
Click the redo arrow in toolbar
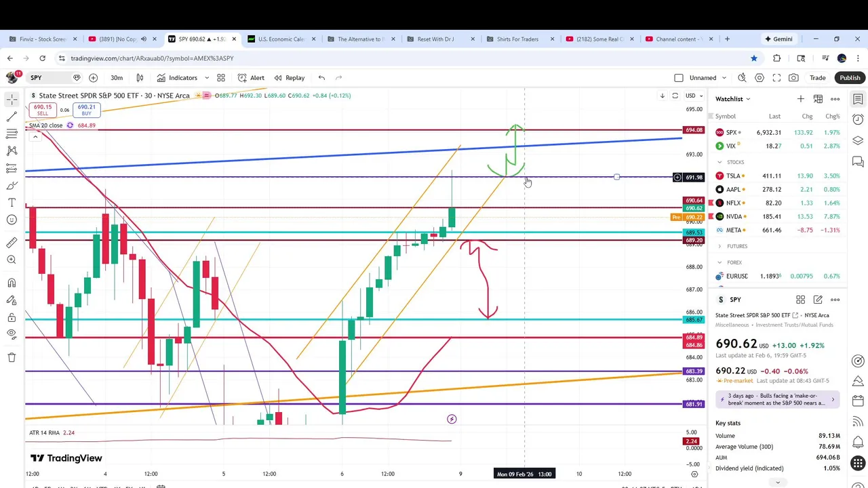pos(339,78)
